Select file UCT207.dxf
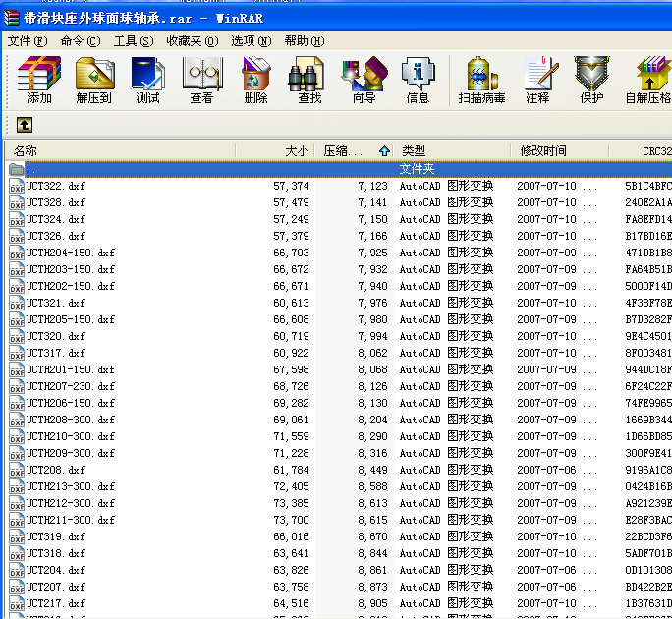The image size is (672, 619). 56,588
